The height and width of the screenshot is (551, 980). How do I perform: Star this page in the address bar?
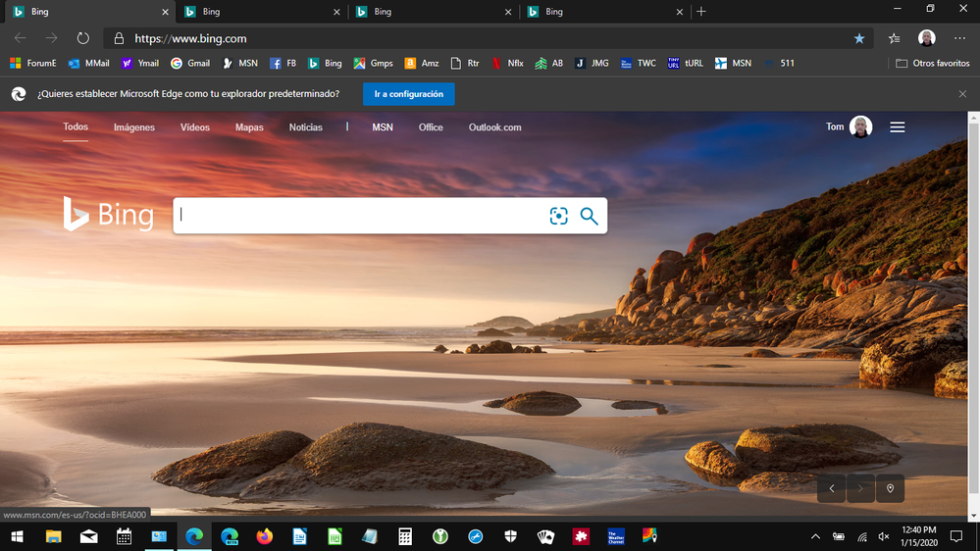(x=859, y=38)
